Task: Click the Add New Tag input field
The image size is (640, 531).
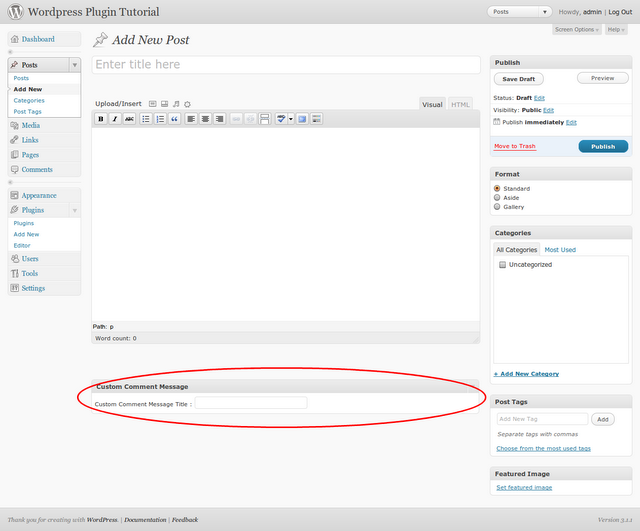Action: (x=542, y=419)
